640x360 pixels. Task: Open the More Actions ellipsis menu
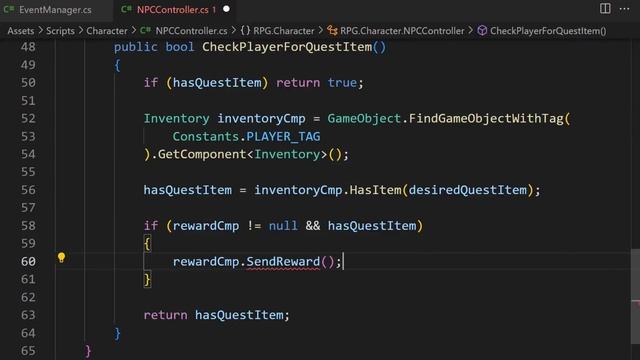[624, 9]
